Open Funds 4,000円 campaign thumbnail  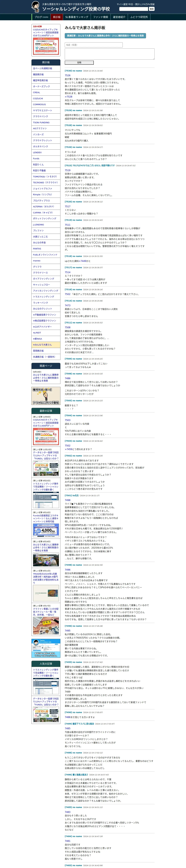[46, 531]
